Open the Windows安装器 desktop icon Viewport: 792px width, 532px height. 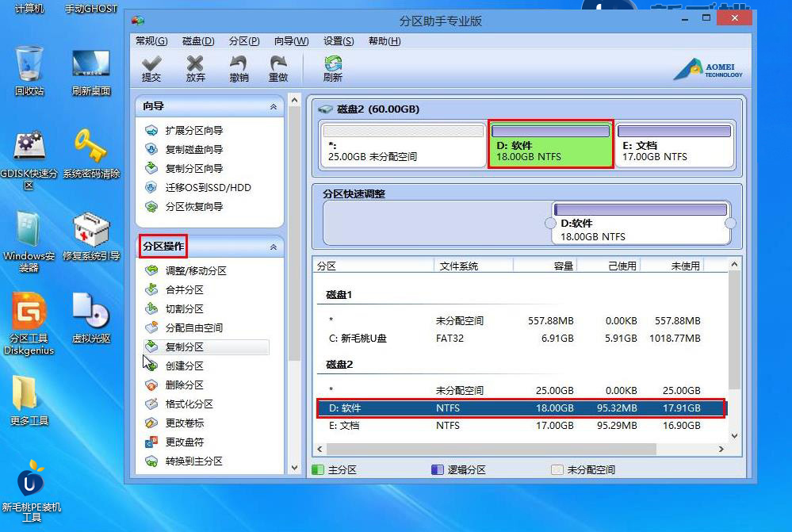(29, 242)
